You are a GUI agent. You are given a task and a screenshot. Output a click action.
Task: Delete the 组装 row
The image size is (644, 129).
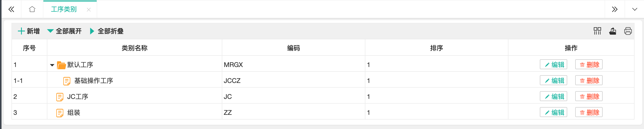589,113
